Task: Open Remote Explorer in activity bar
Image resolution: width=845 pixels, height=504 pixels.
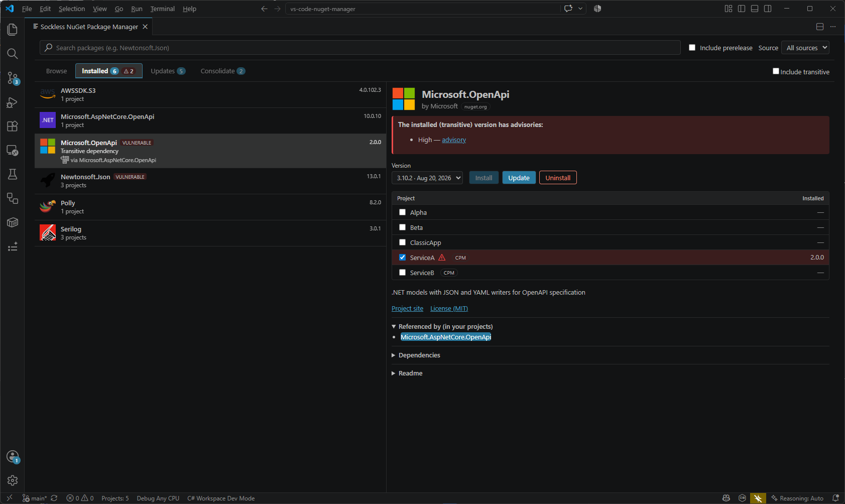Action: point(13,150)
